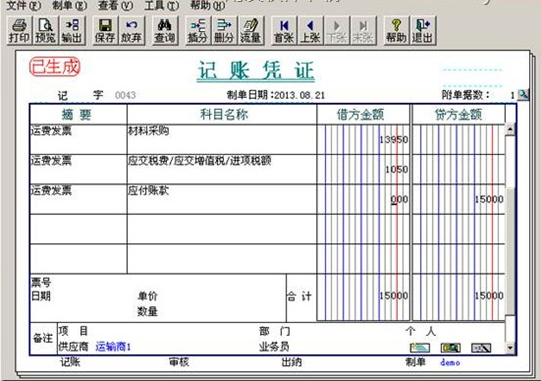Click the 流量 cash flow icon

tap(251, 30)
